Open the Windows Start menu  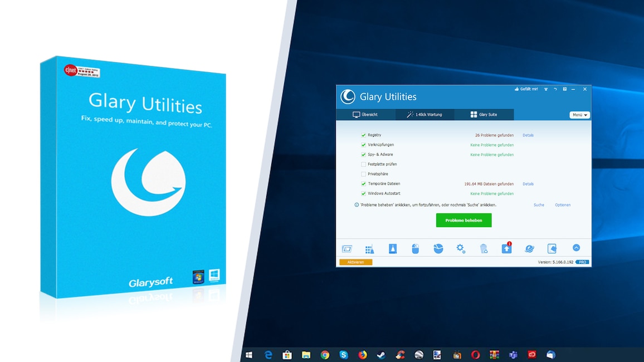point(249,355)
